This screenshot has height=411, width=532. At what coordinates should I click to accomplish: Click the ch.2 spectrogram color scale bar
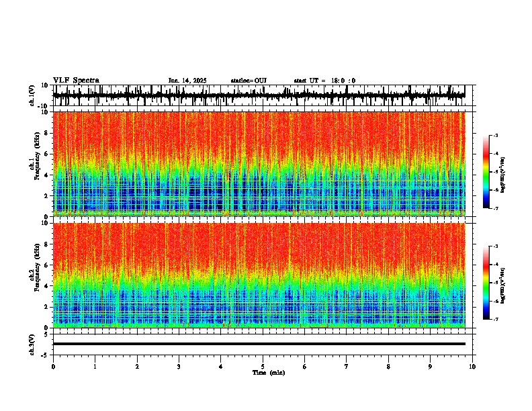click(486, 283)
